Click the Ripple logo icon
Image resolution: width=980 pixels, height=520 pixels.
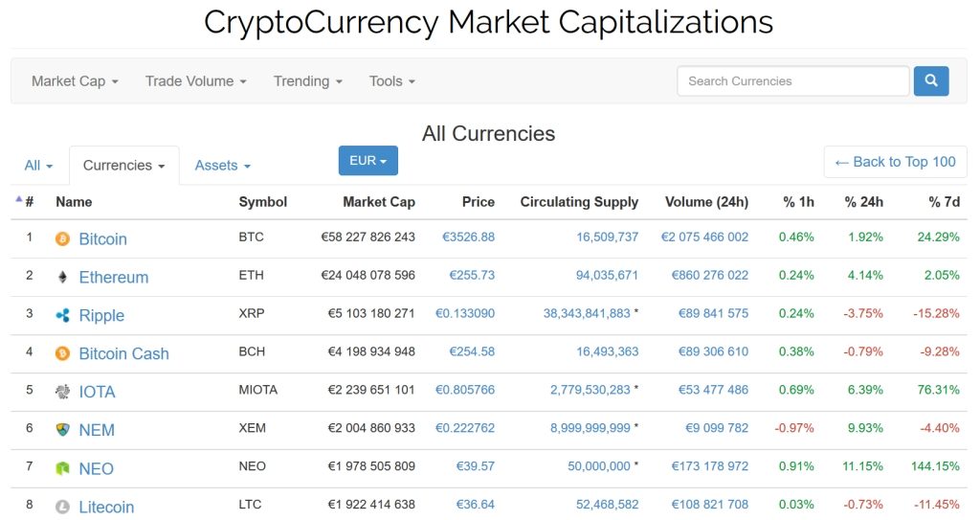(63, 315)
